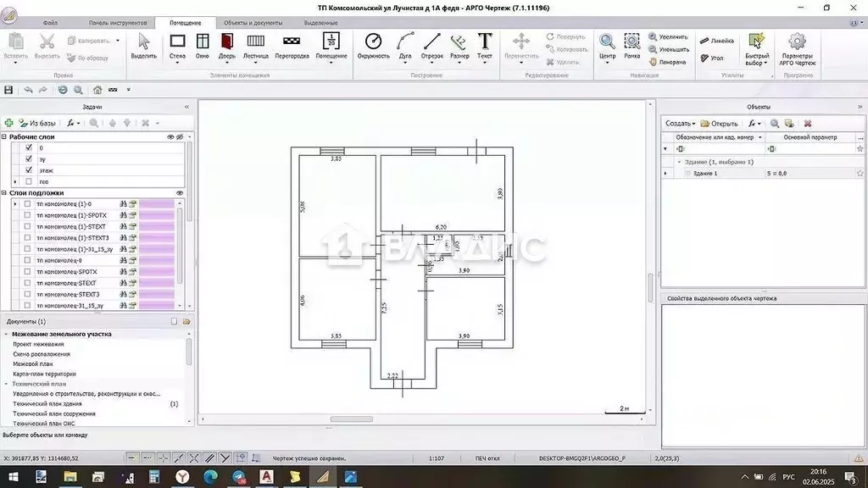Open AutoCAD icon in the taskbar

click(266, 477)
